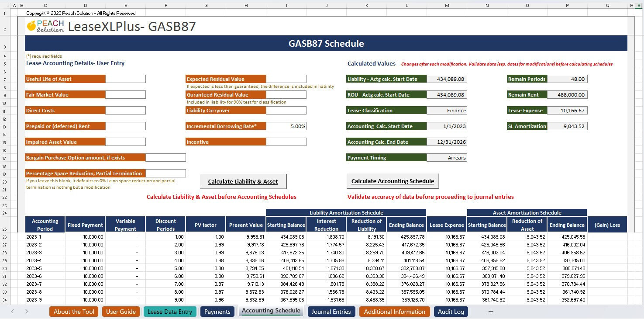
Task: Select column header letter M
Action: tap(447, 5)
